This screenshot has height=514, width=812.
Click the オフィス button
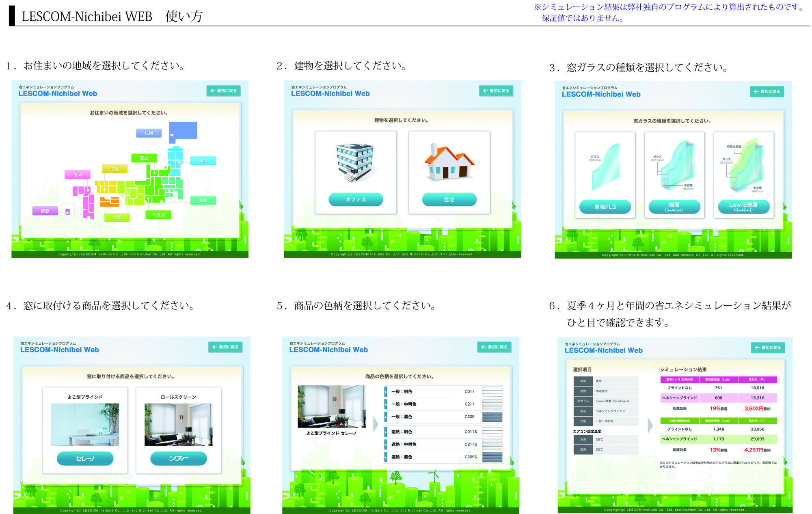click(356, 200)
